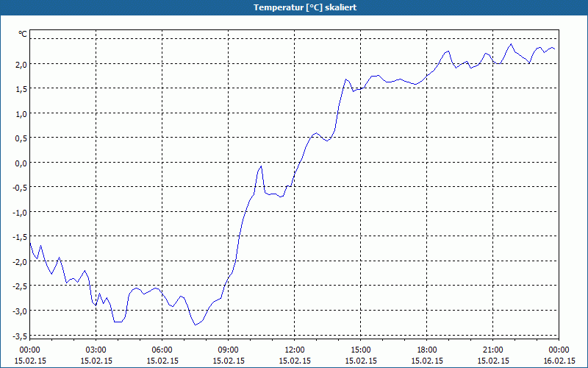The width and height of the screenshot is (588, 368).
Task: Click the 0,0 y-axis value
Action: (21, 163)
